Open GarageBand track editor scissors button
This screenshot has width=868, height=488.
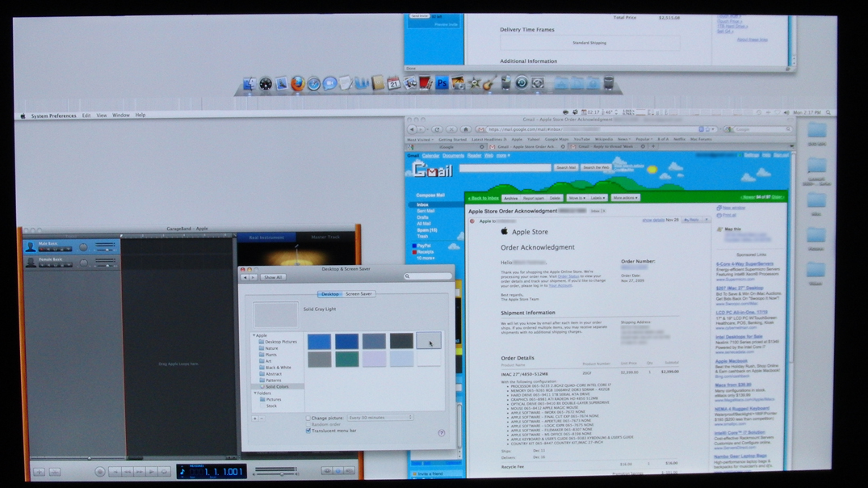click(55, 472)
